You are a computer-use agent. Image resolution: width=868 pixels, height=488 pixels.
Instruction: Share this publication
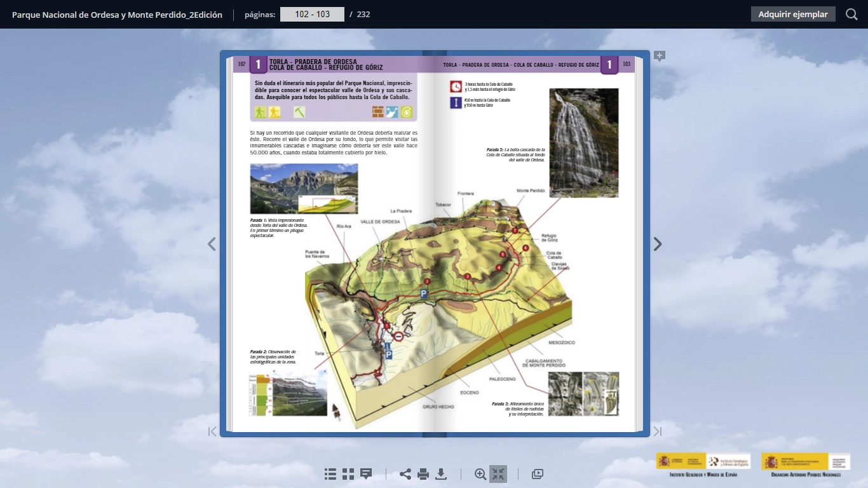[x=404, y=473]
